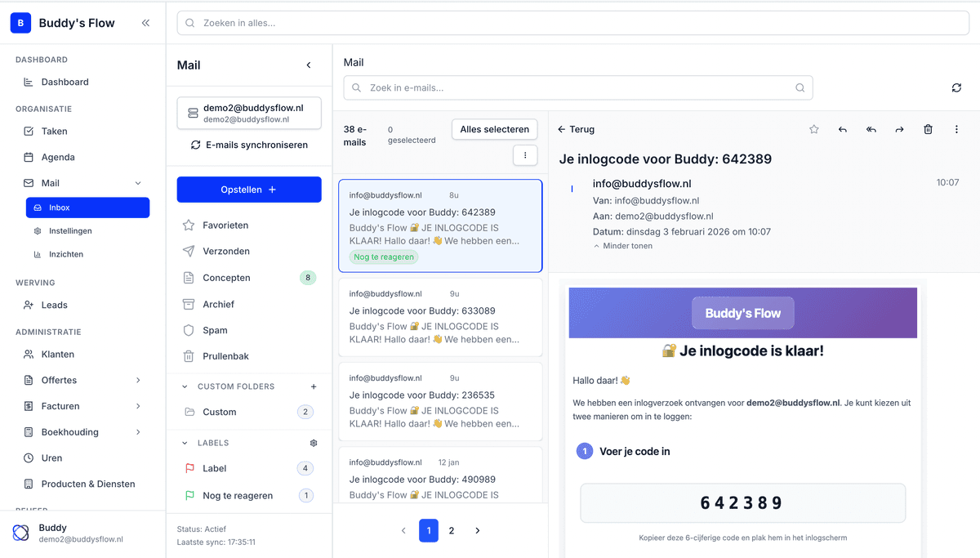The image size is (980, 558).
Task: Open labels settings via the gear icon
Action: coord(313,442)
